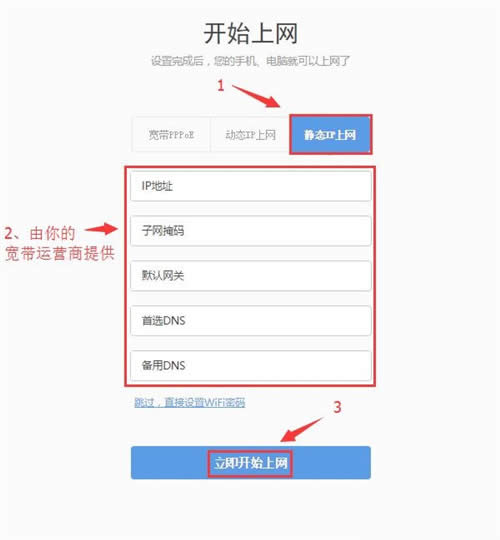The image size is (500, 540).
Task: Activate the 首选DNS input field
Action: coord(251,321)
